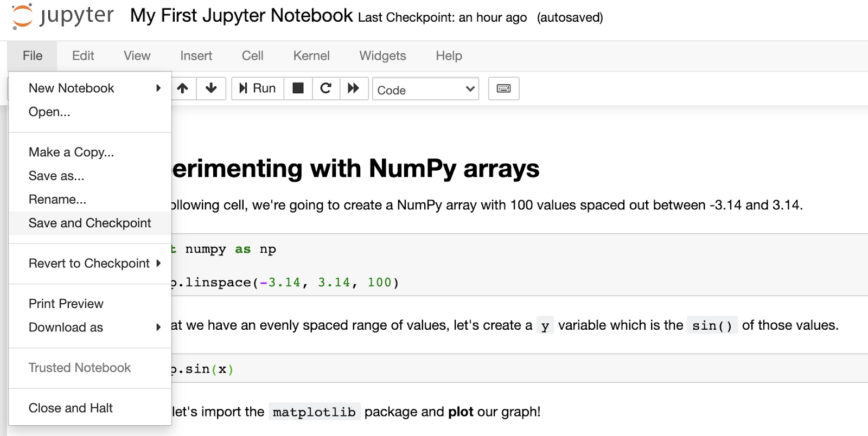Open Print Preview
The height and width of the screenshot is (436, 868).
tap(90, 304)
